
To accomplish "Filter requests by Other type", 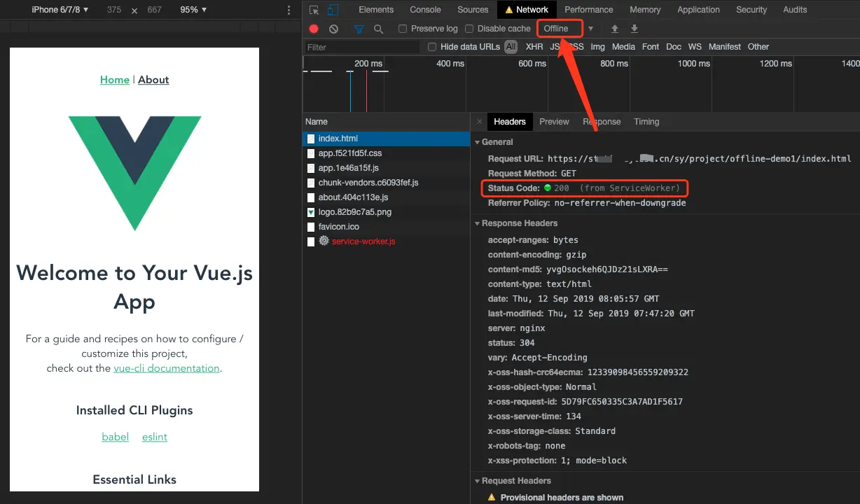I will pyautogui.click(x=758, y=47).
